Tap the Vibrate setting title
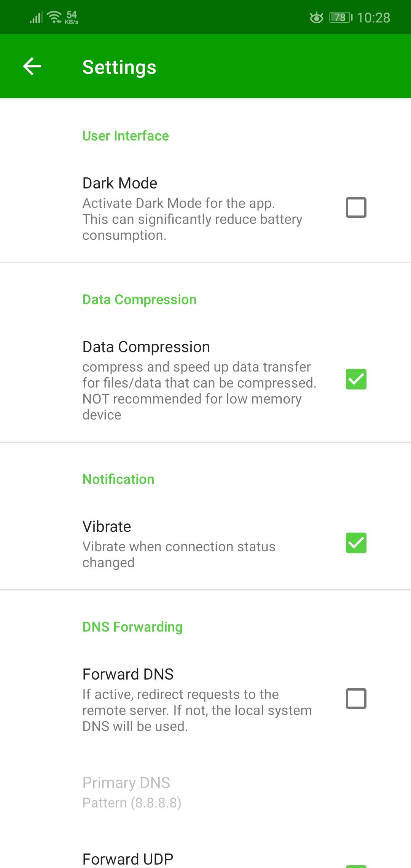The height and width of the screenshot is (868, 411). tap(107, 527)
